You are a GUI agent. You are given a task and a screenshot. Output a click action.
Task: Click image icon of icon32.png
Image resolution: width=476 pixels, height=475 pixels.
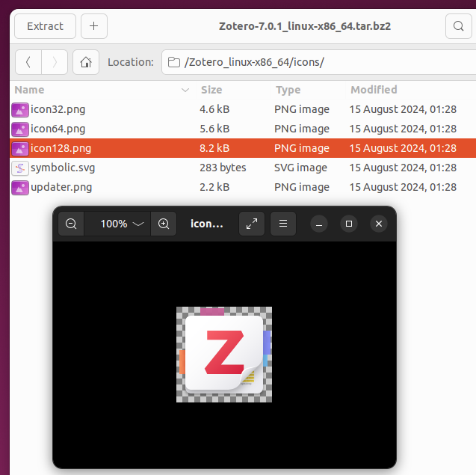(20, 110)
